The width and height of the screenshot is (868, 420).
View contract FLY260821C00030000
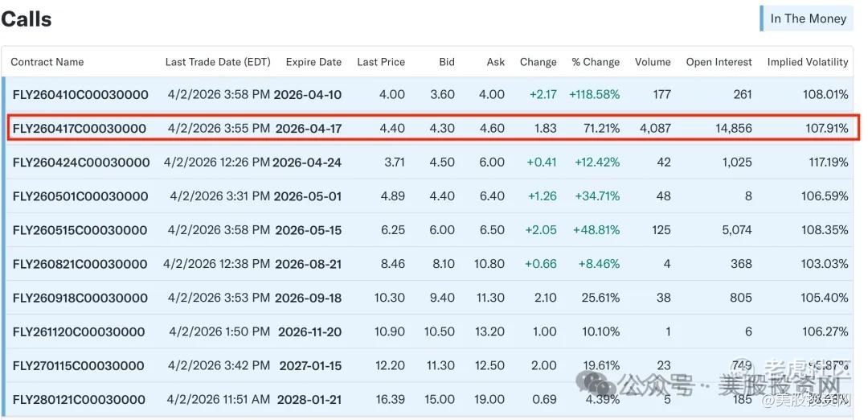(80, 264)
